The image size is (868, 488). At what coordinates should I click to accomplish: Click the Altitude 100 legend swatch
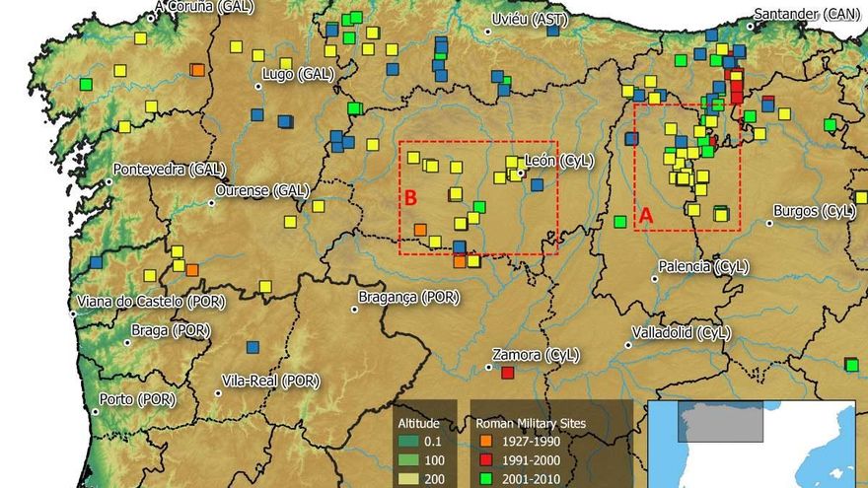click(409, 461)
